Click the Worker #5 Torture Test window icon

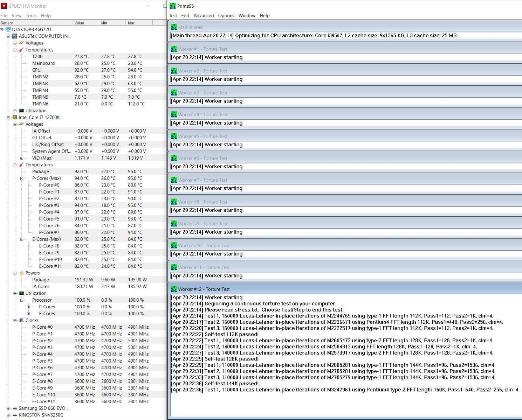pos(174,136)
